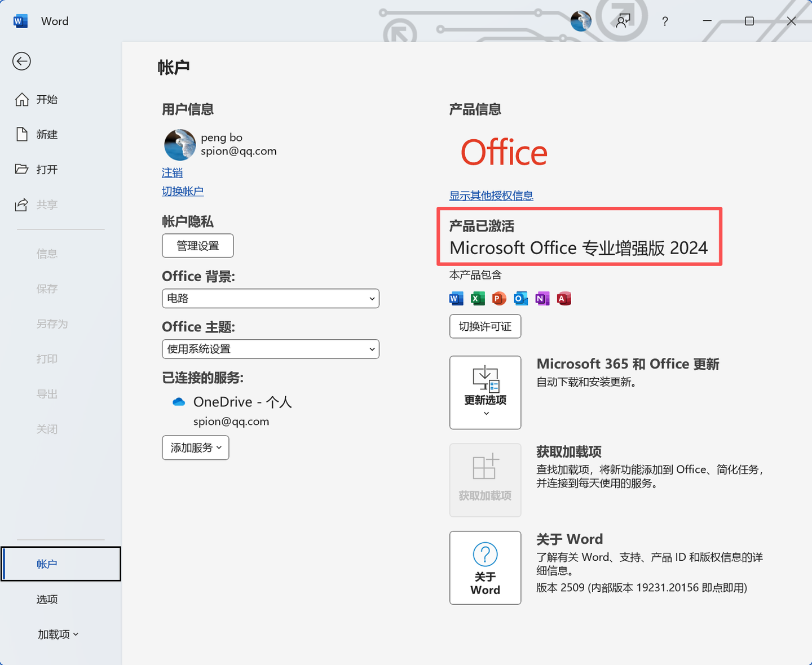Click the feedback person icon in title bar
The height and width of the screenshot is (665, 812).
(623, 21)
